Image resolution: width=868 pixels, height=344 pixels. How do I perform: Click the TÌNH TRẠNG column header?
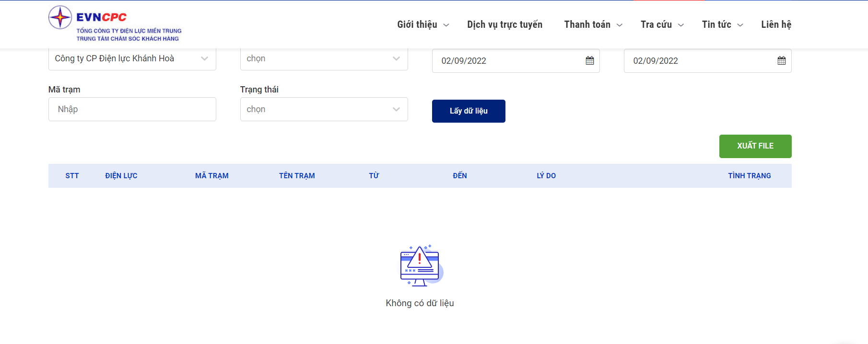[x=749, y=176]
